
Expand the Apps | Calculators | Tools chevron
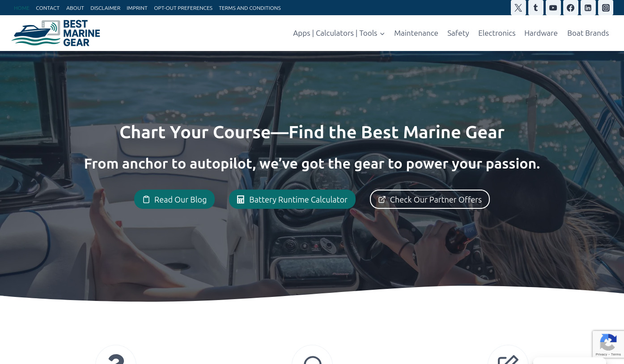click(x=382, y=34)
